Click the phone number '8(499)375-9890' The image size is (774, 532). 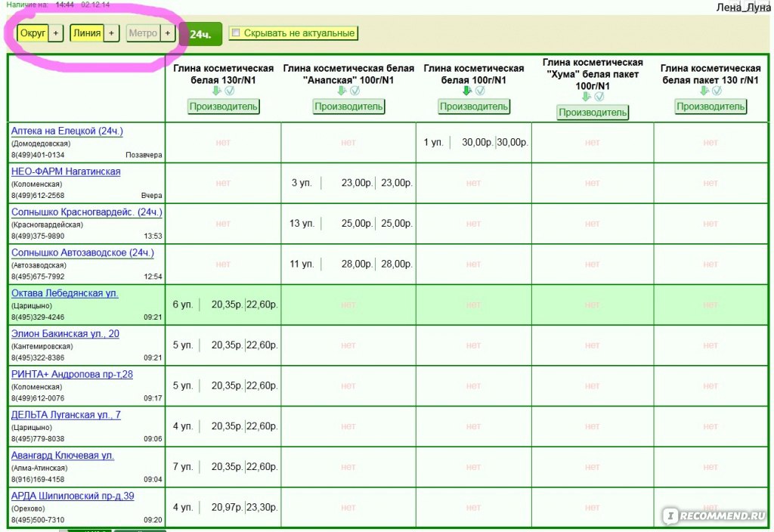[38, 236]
